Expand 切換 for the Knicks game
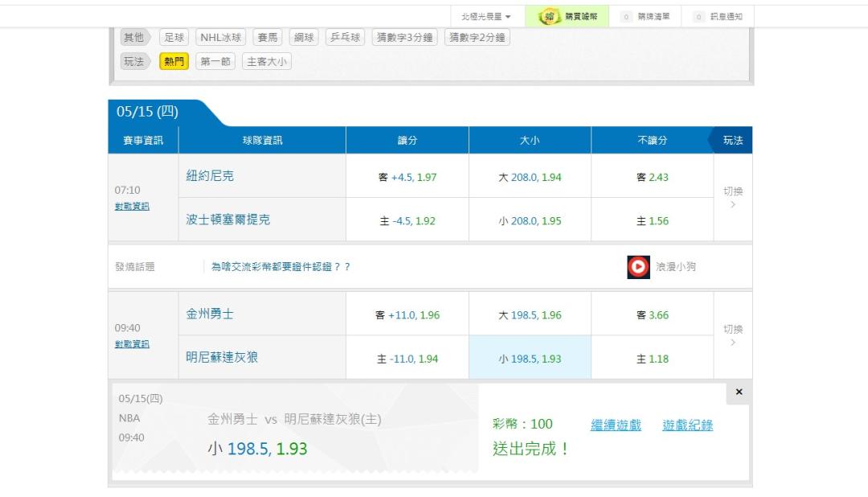The width and height of the screenshot is (868, 497). [733, 197]
